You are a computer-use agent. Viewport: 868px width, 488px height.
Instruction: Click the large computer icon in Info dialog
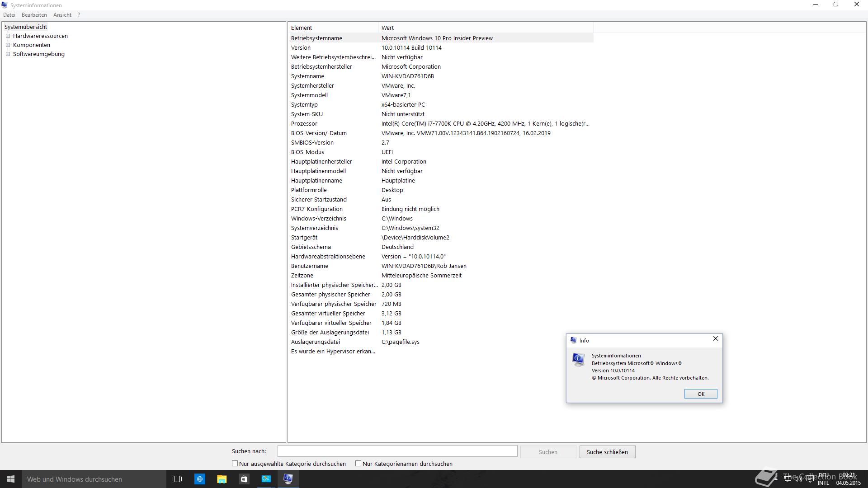click(578, 360)
